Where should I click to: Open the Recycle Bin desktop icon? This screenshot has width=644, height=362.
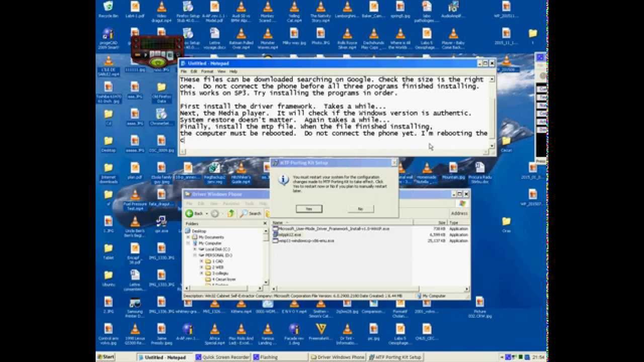tap(108, 9)
